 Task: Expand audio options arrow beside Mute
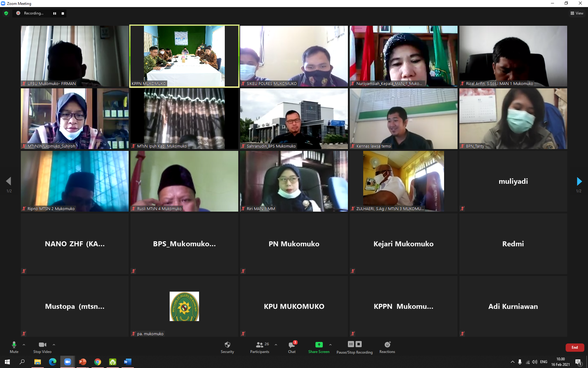coord(24,345)
